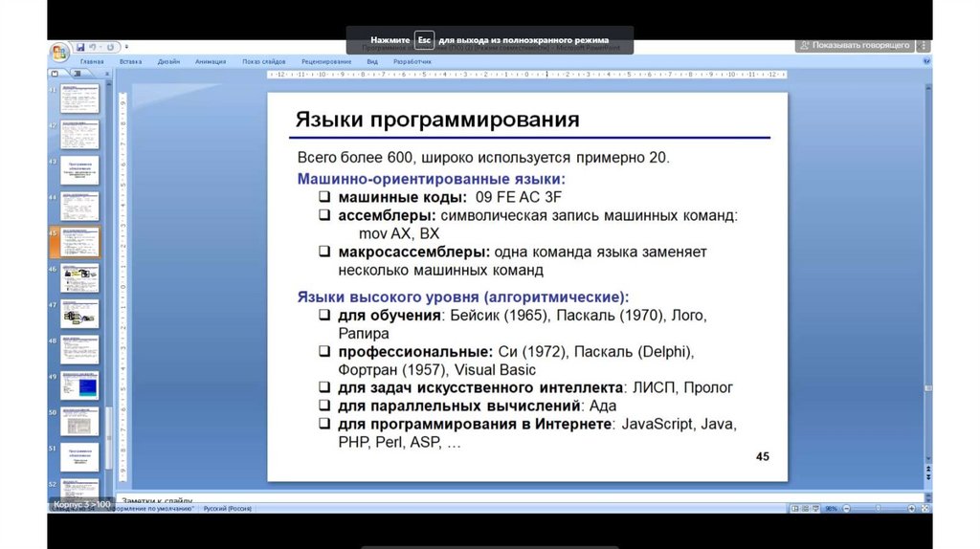Click the Next Slide double-arrow button
Screen dimensions: 980x549
(928, 476)
